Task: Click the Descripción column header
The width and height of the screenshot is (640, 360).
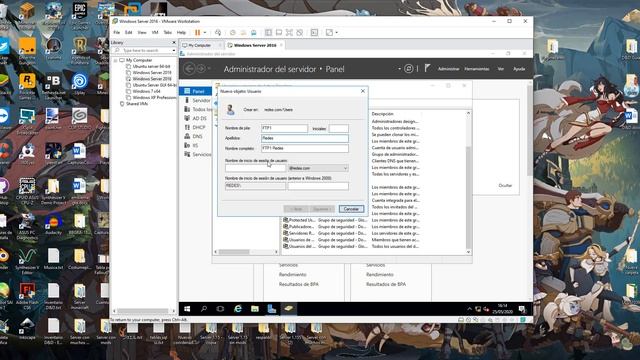Action: [382, 114]
